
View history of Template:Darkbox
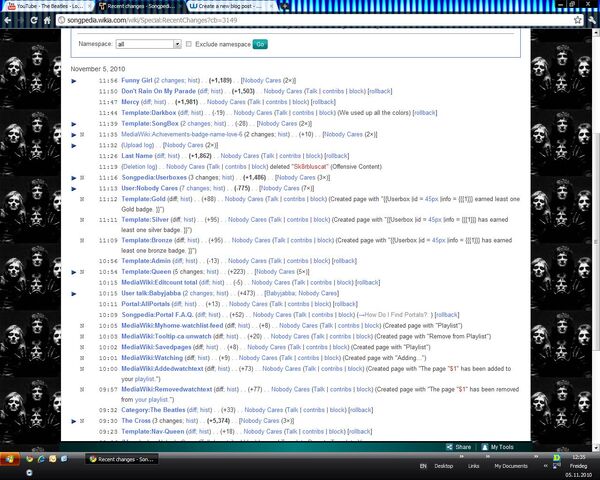coord(196,113)
